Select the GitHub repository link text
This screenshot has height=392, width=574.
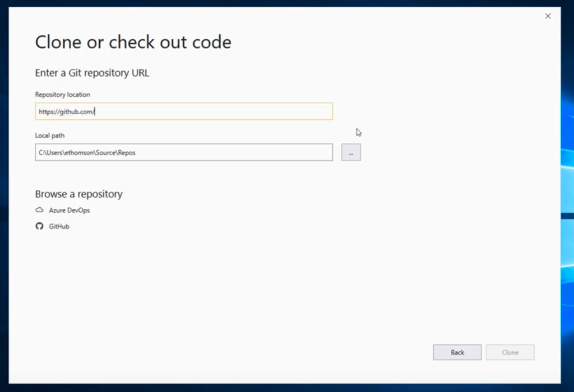point(59,227)
